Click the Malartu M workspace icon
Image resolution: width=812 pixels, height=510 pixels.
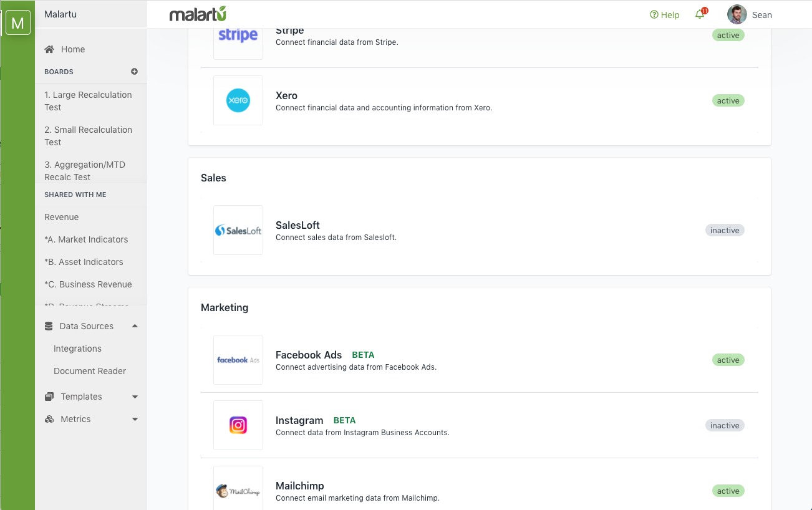[x=18, y=24]
